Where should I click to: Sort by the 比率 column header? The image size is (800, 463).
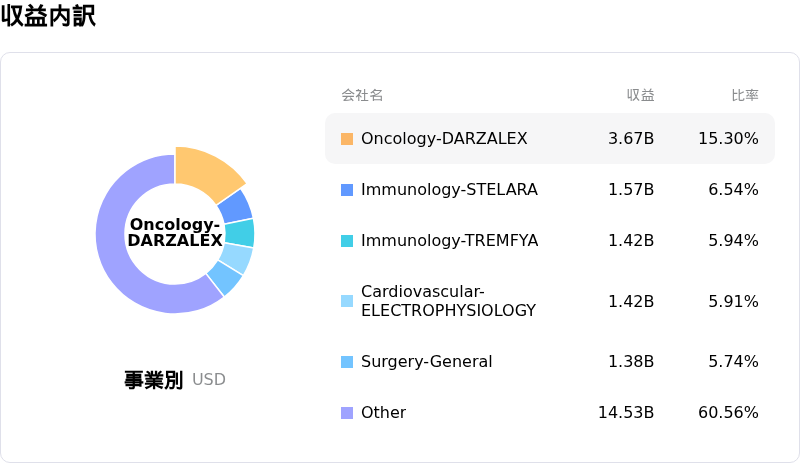tap(744, 96)
